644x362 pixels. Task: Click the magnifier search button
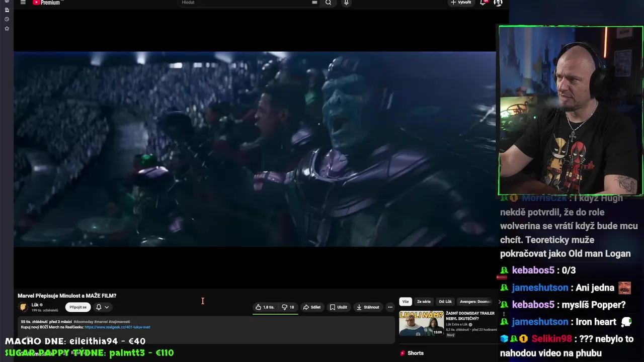[x=329, y=3]
